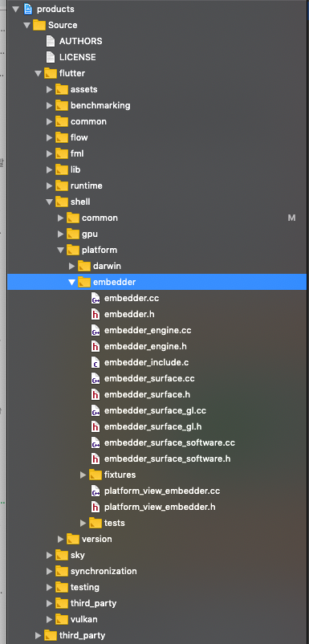Viewport: 309px width, 644px height.
Task: Click the products project file icon
Action: (x=28, y=9)
